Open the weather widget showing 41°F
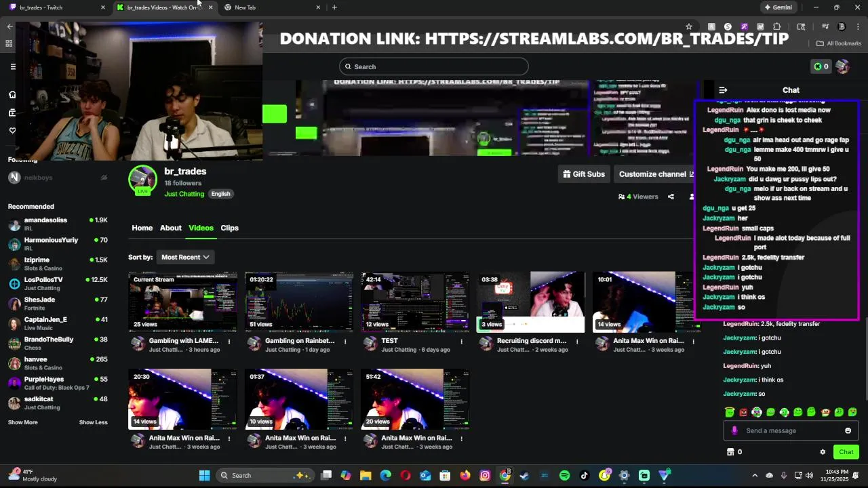Screen dimensions: 868x488 (32, 476)
